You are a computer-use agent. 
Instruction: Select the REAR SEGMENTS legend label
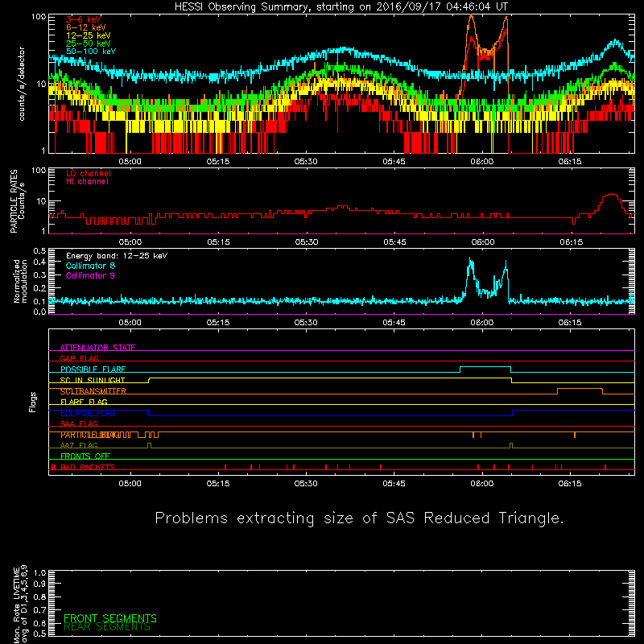(x=107, y=627)
